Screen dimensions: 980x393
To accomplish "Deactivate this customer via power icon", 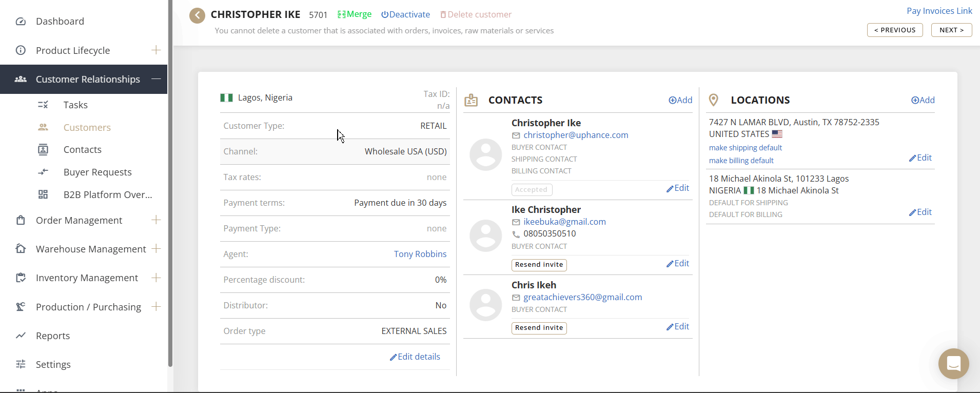I will pyautogui.click(x=384, y=14).
